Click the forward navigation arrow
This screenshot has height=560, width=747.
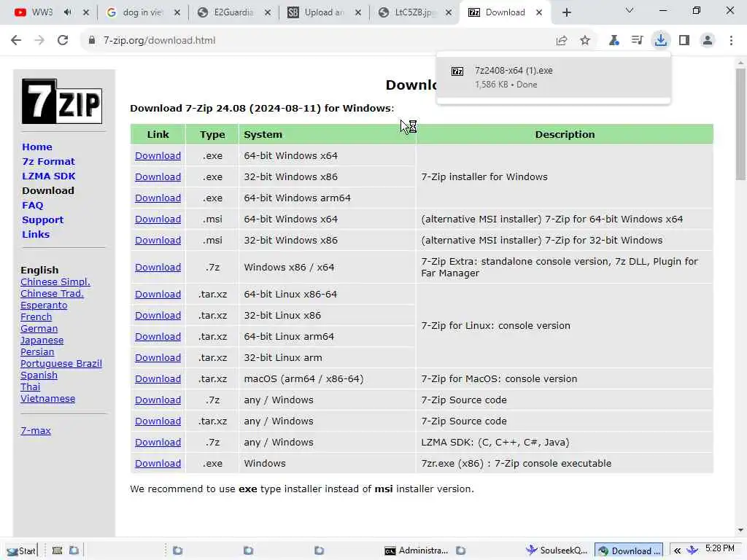coord(39,41)
